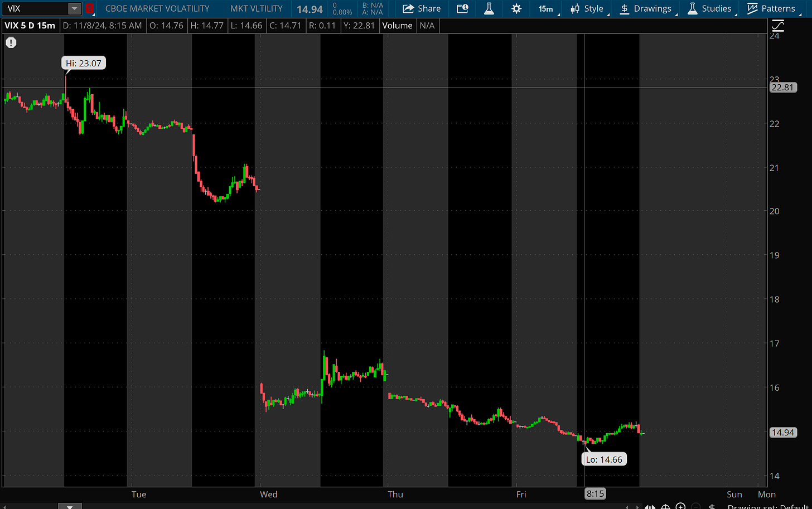Click the 8:15 time marker on axis
This screenshot has width=812, height=509.
(595, 494)
